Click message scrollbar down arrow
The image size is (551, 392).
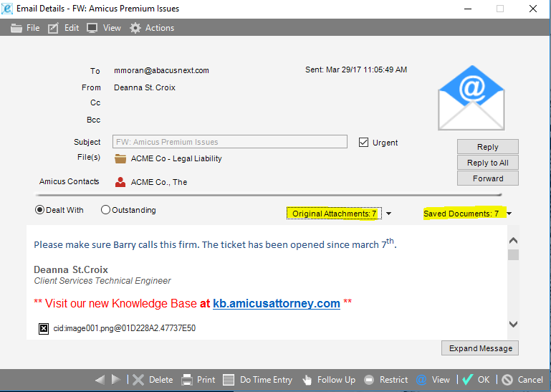point(514,324)
